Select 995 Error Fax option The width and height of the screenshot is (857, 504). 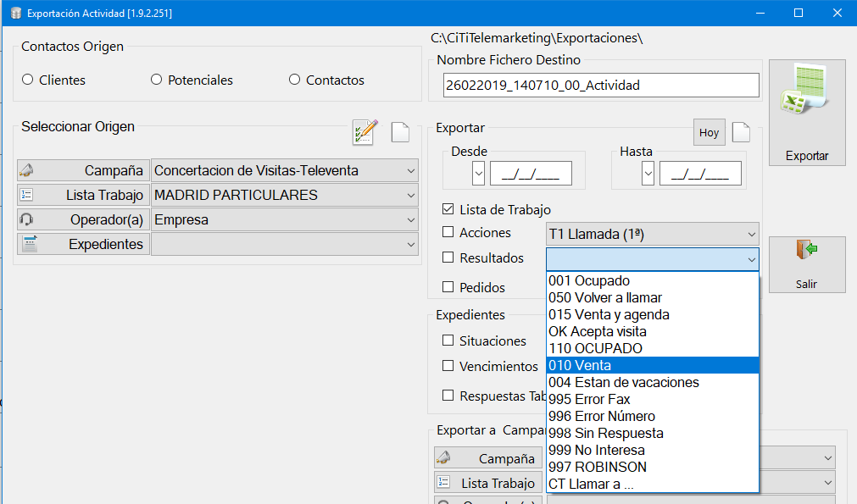[653, 399]
